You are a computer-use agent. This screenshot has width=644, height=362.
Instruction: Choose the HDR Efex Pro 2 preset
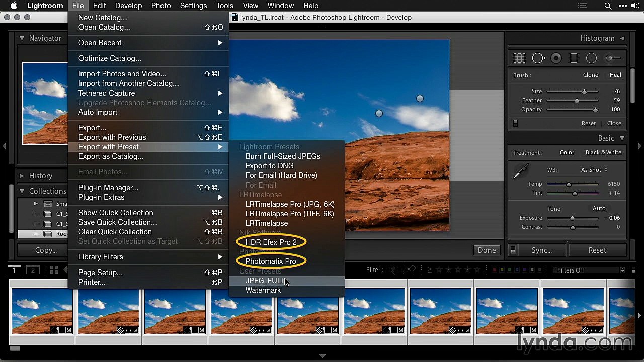pyautogui.click(x=287, y=242)
